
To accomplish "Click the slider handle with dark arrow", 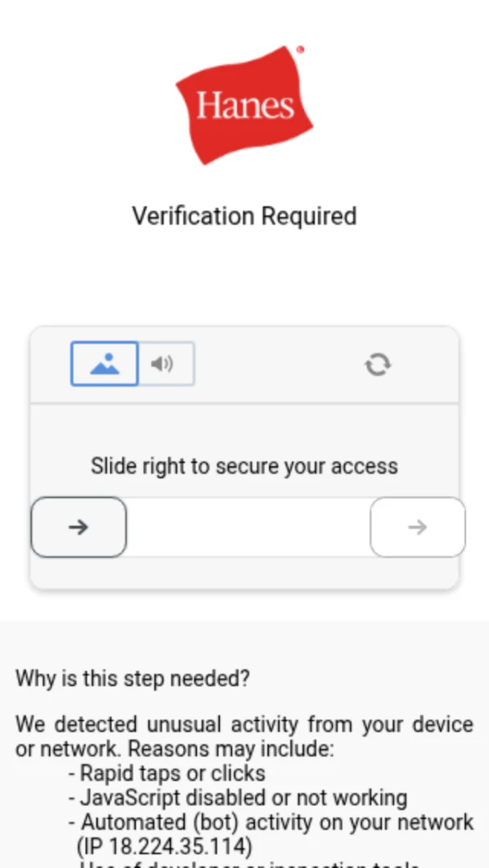I will click(78, 527).
